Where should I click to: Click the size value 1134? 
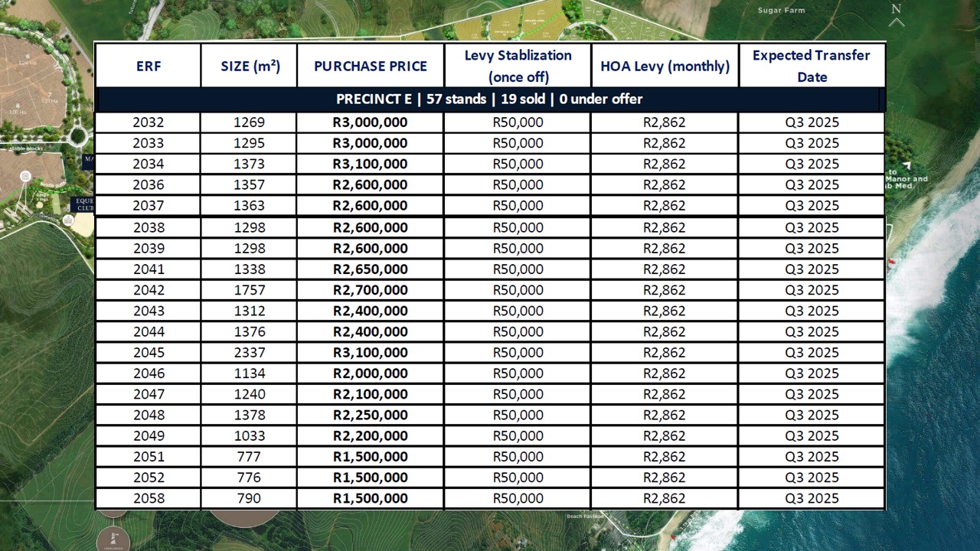tap(250, 373)
